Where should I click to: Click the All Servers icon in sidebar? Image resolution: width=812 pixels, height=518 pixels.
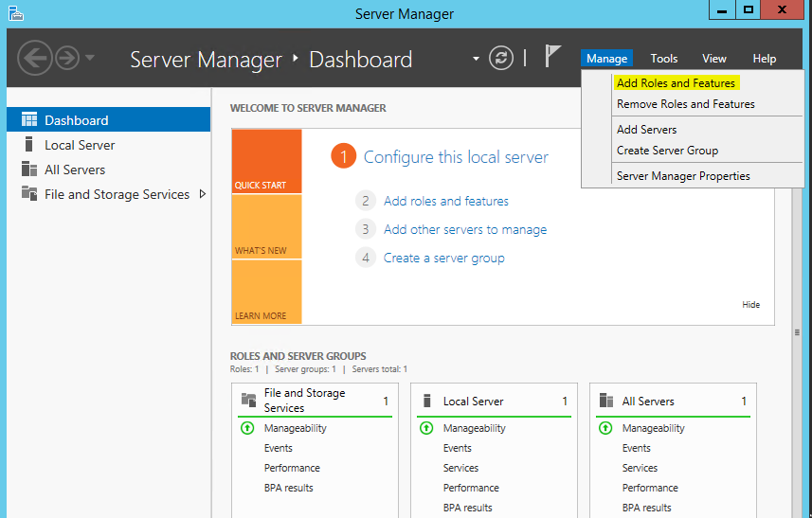point(29,169)
